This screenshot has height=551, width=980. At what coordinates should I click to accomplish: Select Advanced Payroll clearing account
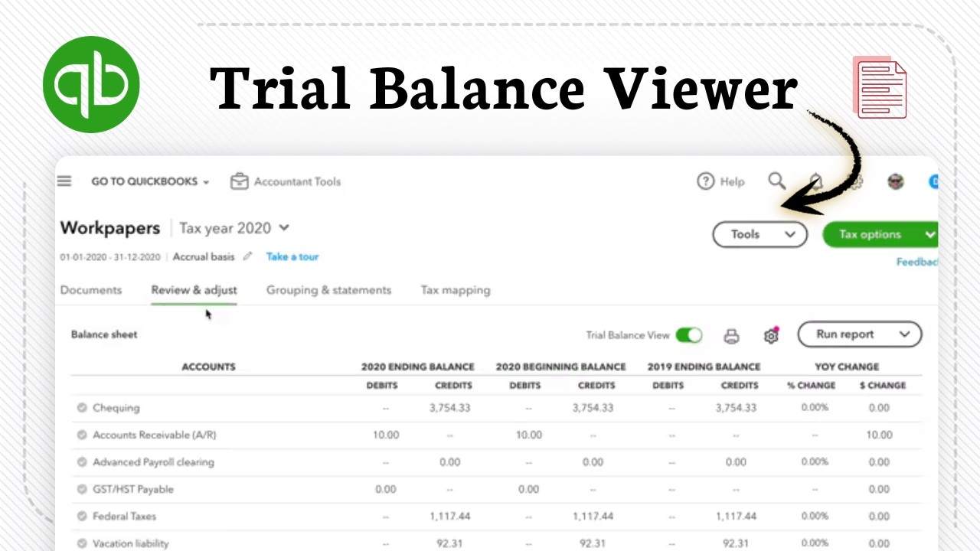pyautogui.click(x=153, y=462)
